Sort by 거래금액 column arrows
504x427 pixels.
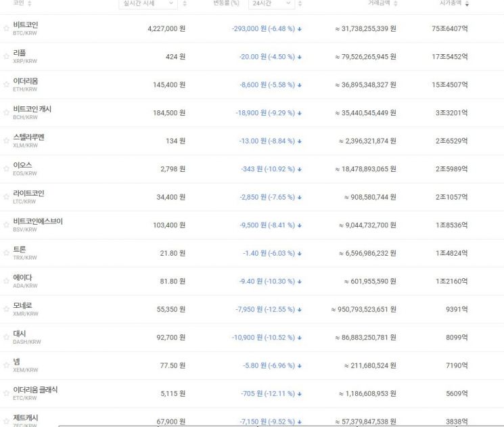[396, 3]
